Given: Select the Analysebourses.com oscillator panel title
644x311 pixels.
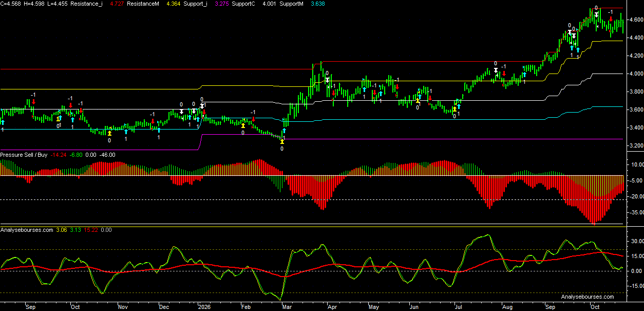Looking at the screenshot, I should 27,230.
